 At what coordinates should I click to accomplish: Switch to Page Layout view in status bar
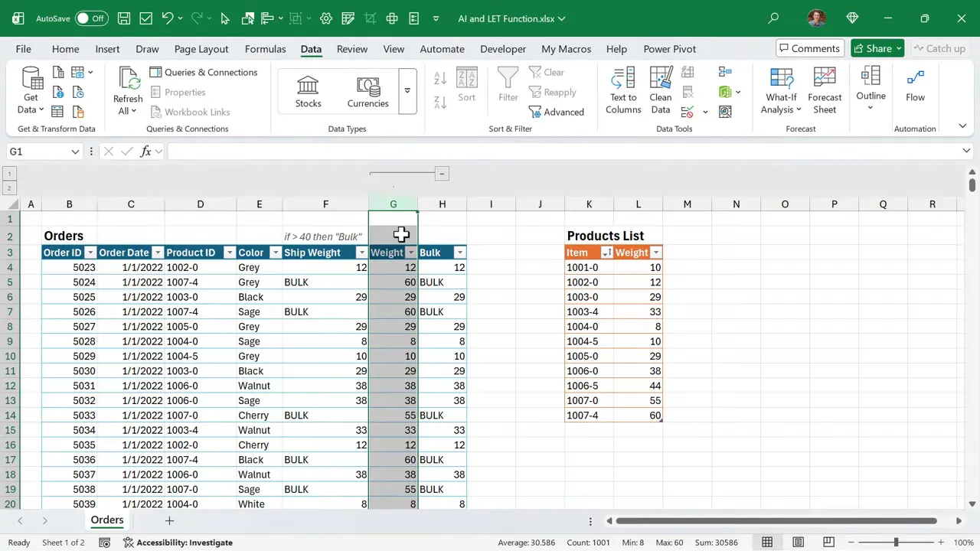click(798, 542)
